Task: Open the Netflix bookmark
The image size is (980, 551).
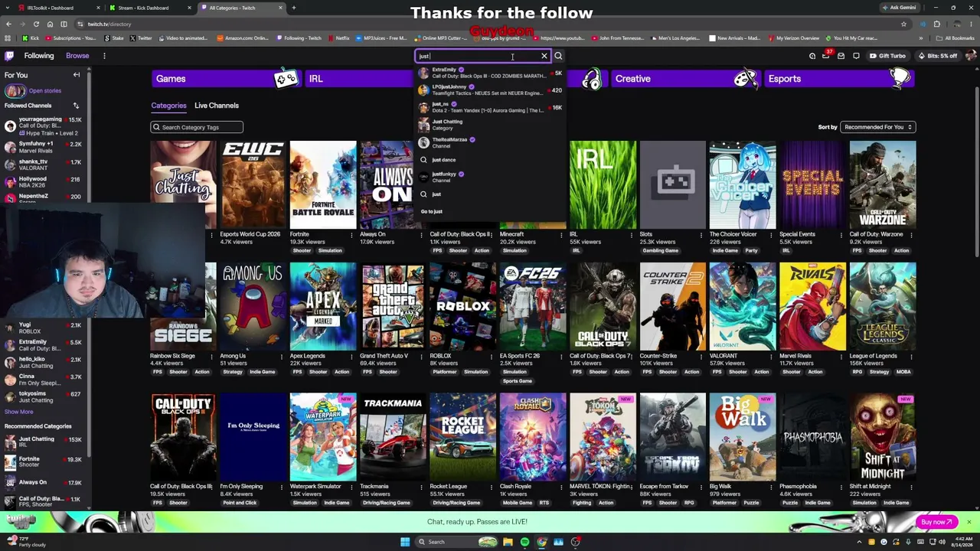Action: 338,38
